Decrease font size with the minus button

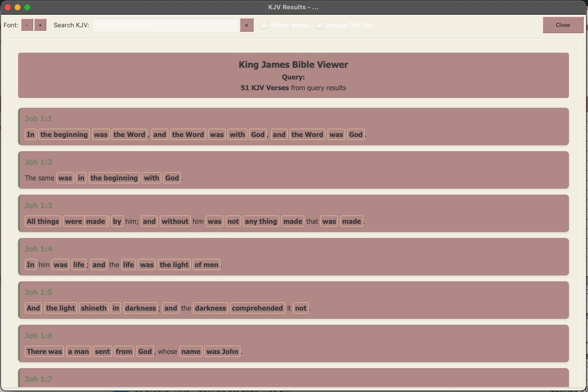tap(27, 25)
